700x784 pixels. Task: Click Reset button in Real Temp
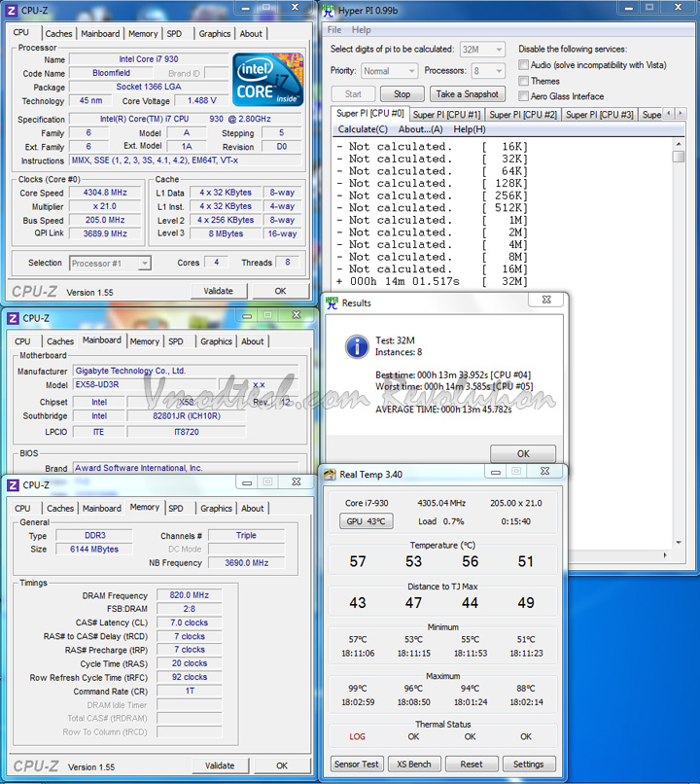pos(472,764)
